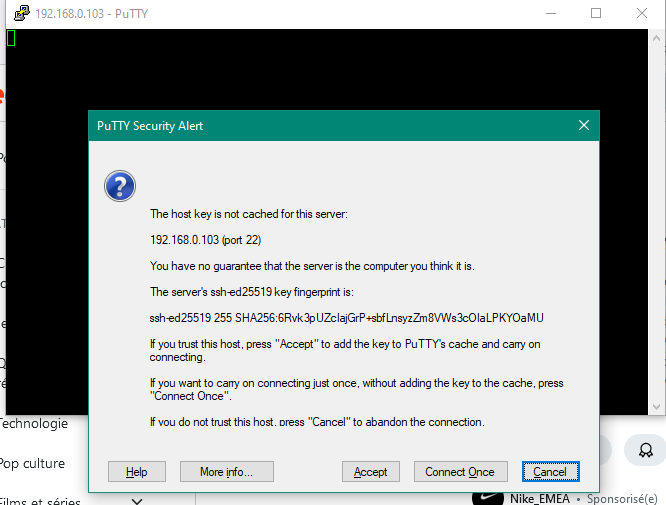This screenshot has width=666, height=505.
Task: Minimize the PuTTY terminal window
Action: click(551, 13)
